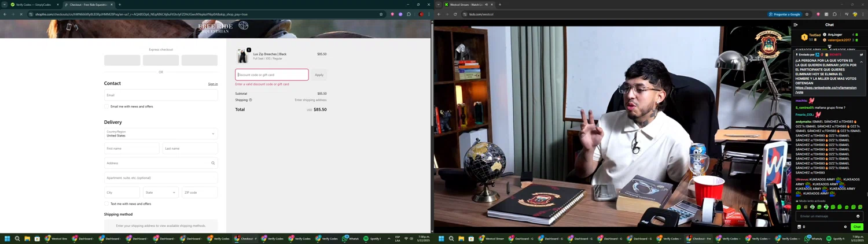Click the kick.com/westcol address bar

tap(613, 14)
